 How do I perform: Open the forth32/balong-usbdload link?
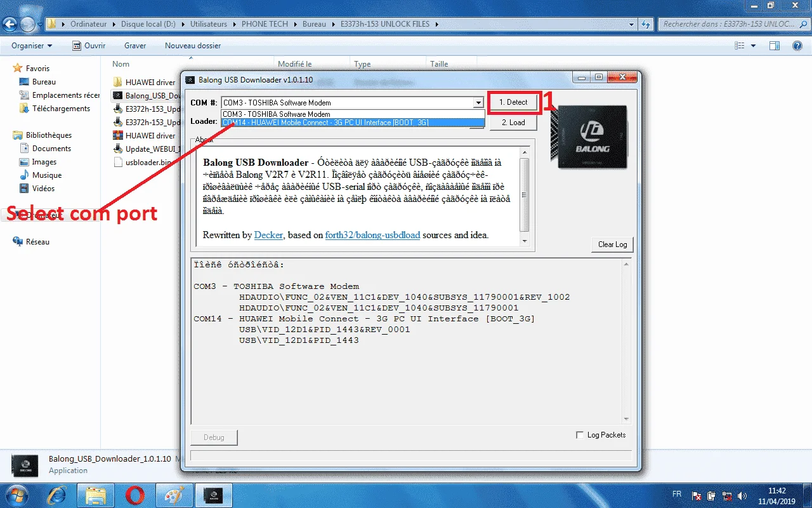pos(372,235)
